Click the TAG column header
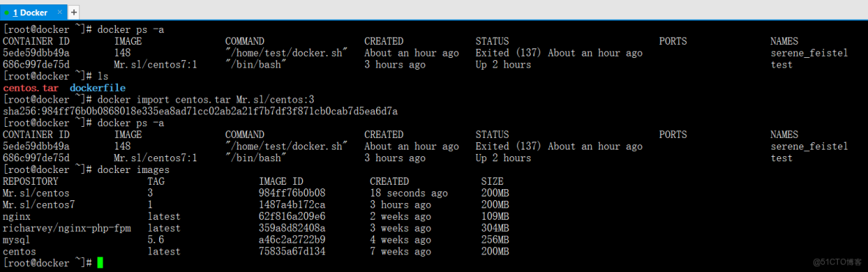The width and height of the screenshot is (868, 272). tap(156, 181)
